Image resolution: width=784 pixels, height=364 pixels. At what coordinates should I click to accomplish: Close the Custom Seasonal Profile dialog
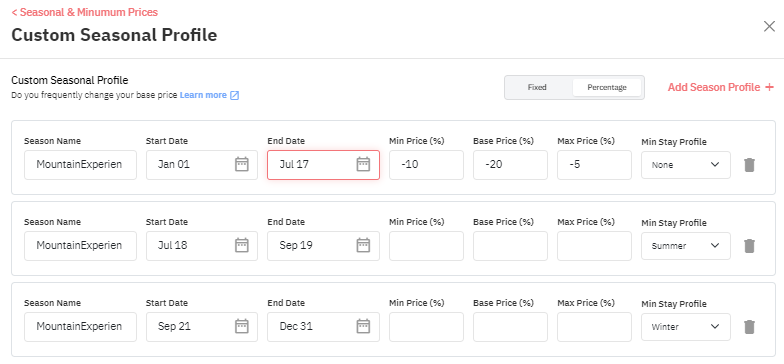click(769, 26)
